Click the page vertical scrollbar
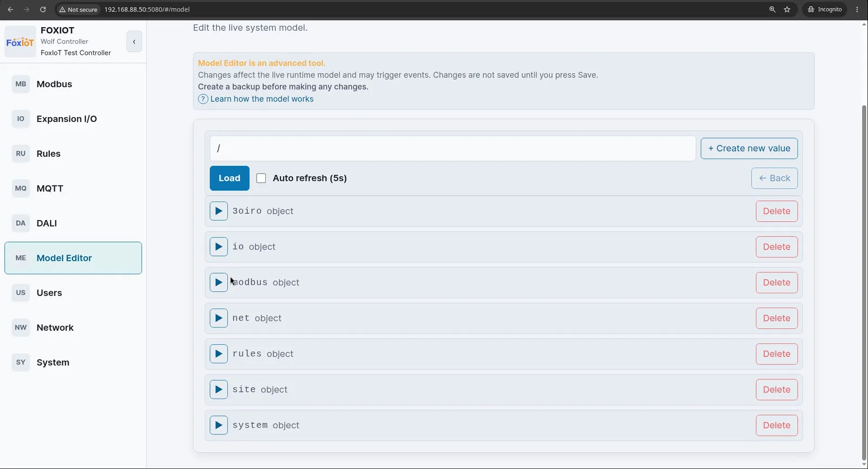Screen dimensions: 868x469 coord(864,282)
